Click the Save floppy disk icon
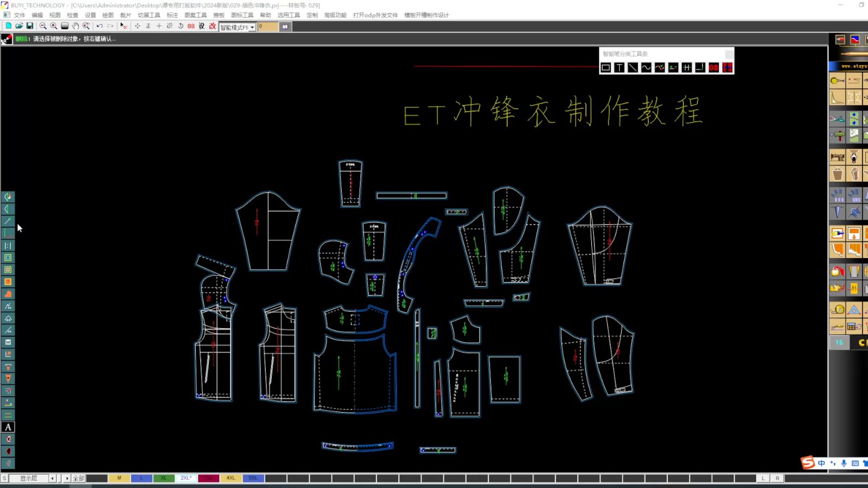The height and width of the screenshot is (488, 868). tap(30, 26)
